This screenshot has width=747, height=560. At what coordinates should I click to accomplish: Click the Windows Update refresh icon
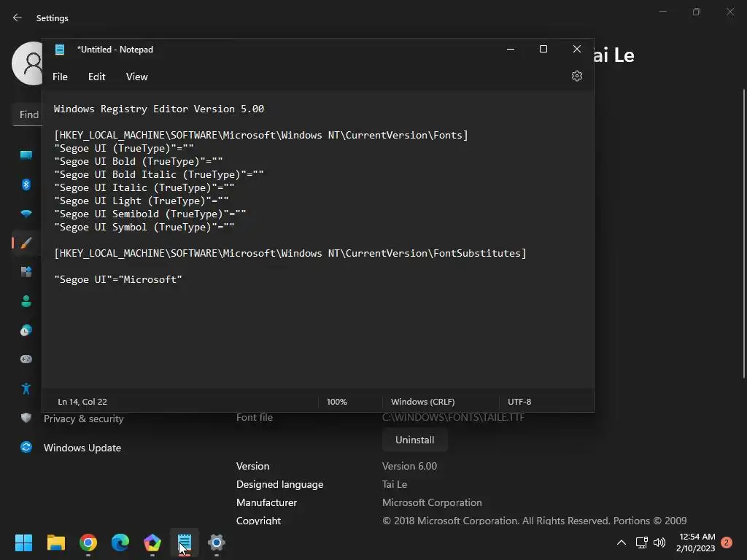coord(26,447)
